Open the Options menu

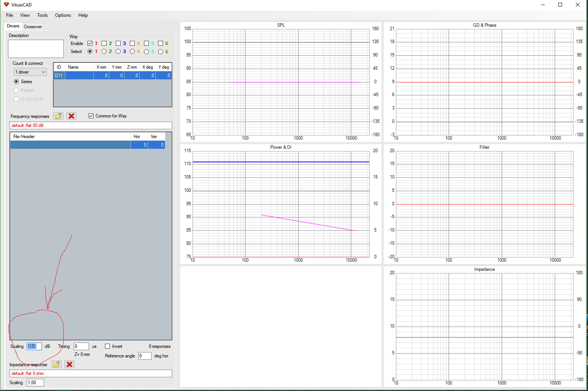pos(63,15)
